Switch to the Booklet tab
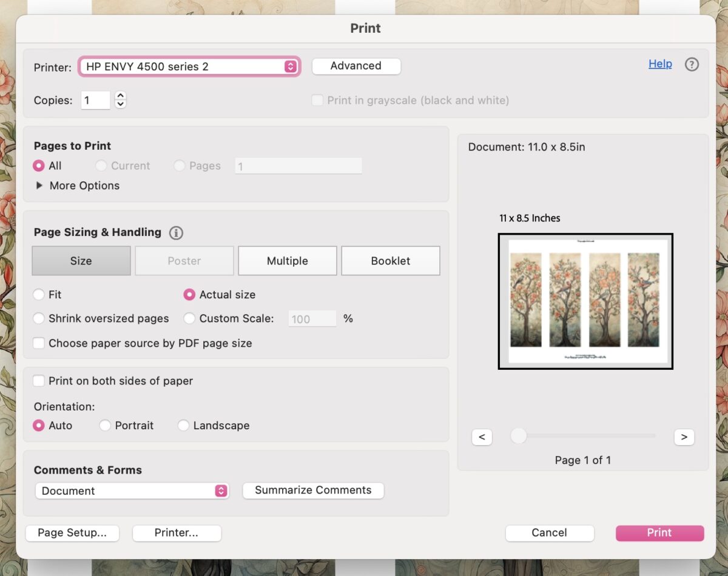Viewport: 728px width, 576px height. coord(391,261)
